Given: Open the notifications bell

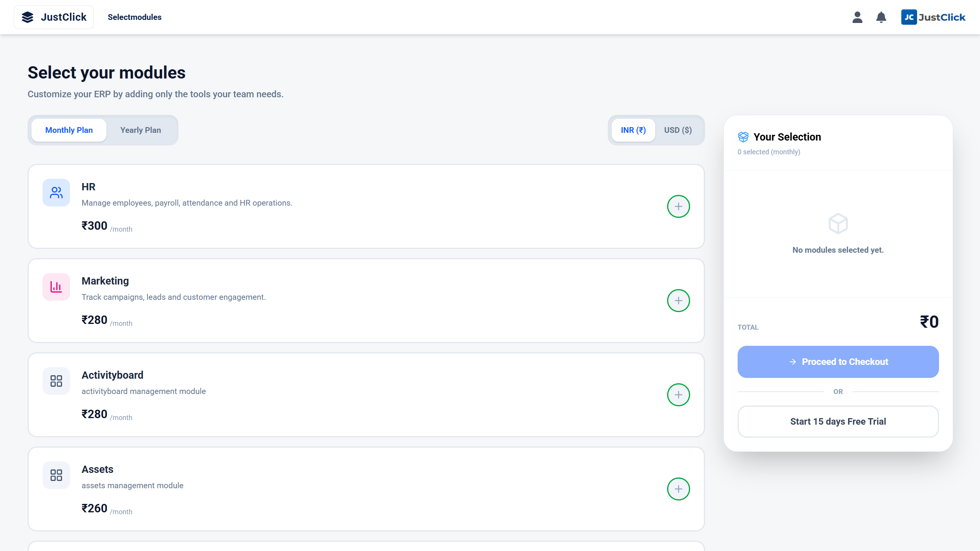Looking at the screenshot, I should [x=881, y=17].
